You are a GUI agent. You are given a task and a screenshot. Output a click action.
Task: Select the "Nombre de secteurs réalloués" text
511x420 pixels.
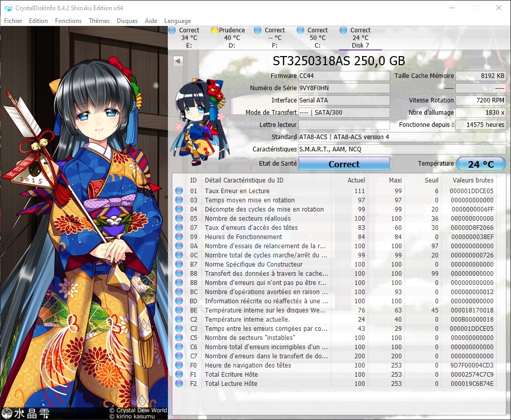pos(248,218)
